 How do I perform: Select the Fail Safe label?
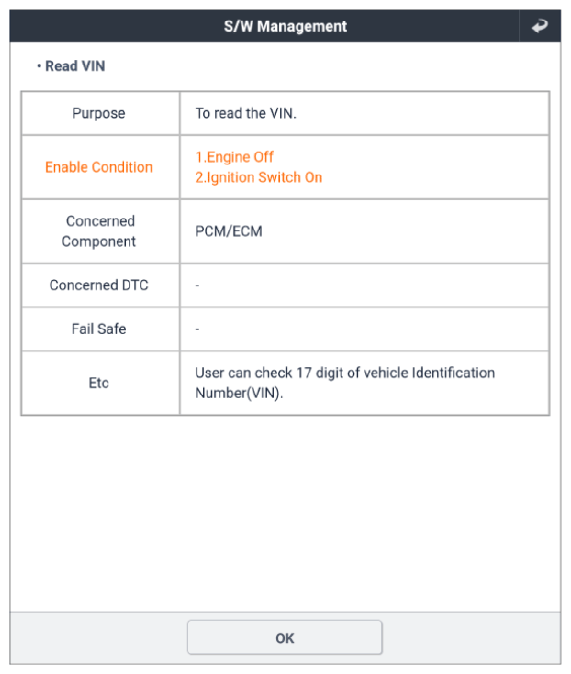point(99,329)
